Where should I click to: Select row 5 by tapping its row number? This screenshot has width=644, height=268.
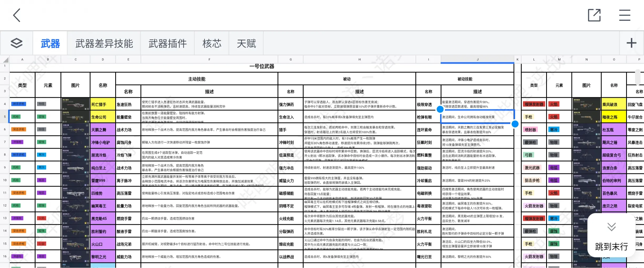click(x=4, y=116)
